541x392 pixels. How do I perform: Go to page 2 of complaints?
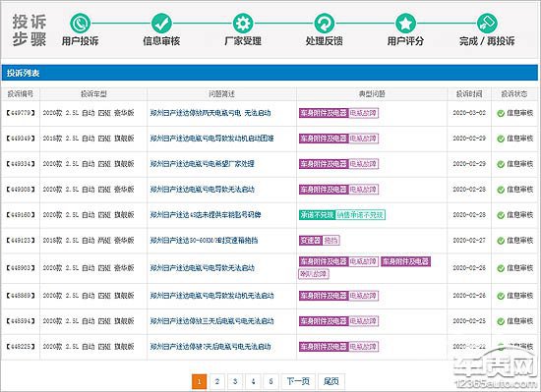217,381
